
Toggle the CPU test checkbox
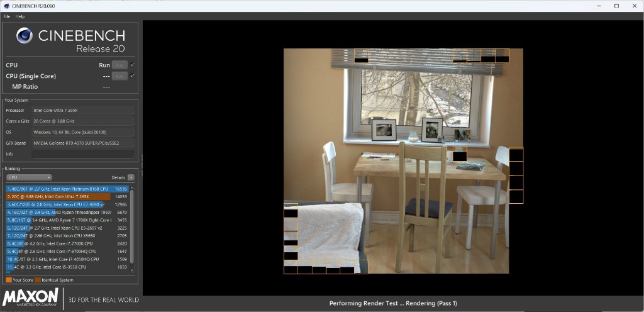coord(132,65)
